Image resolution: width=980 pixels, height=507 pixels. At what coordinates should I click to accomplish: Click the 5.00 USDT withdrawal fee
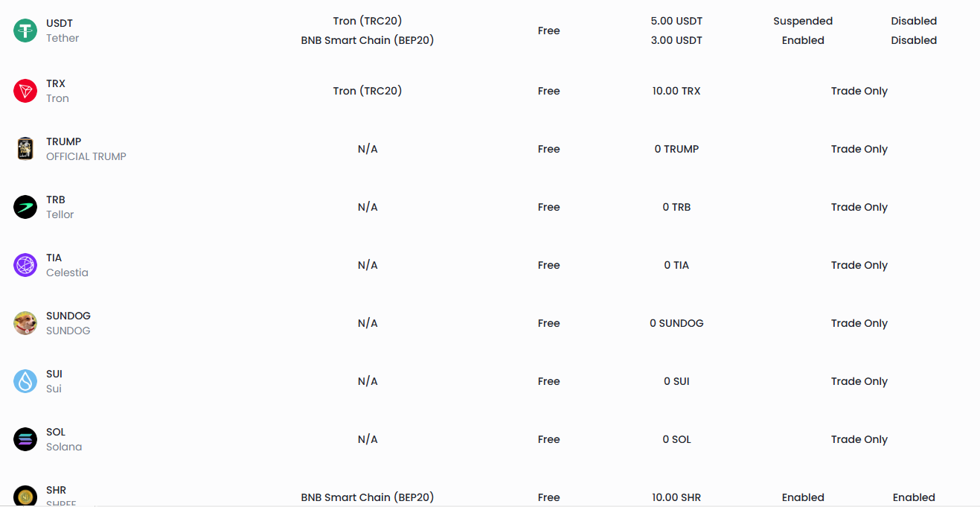676,21
